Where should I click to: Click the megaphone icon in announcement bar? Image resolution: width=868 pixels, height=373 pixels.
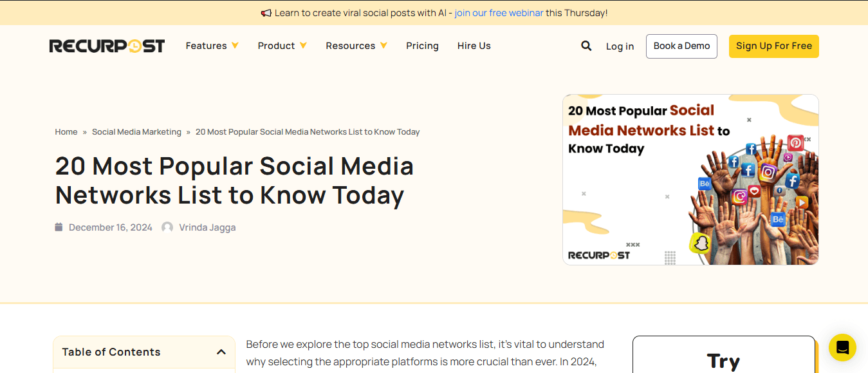[266, 13]
